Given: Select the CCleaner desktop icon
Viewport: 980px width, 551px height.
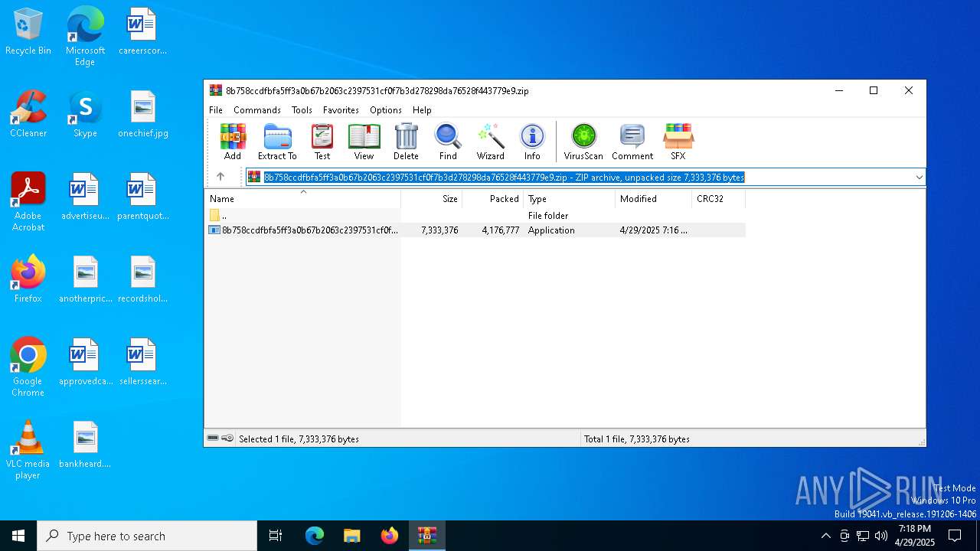Looking at the screenshot, I should click(x=28, y=114).
